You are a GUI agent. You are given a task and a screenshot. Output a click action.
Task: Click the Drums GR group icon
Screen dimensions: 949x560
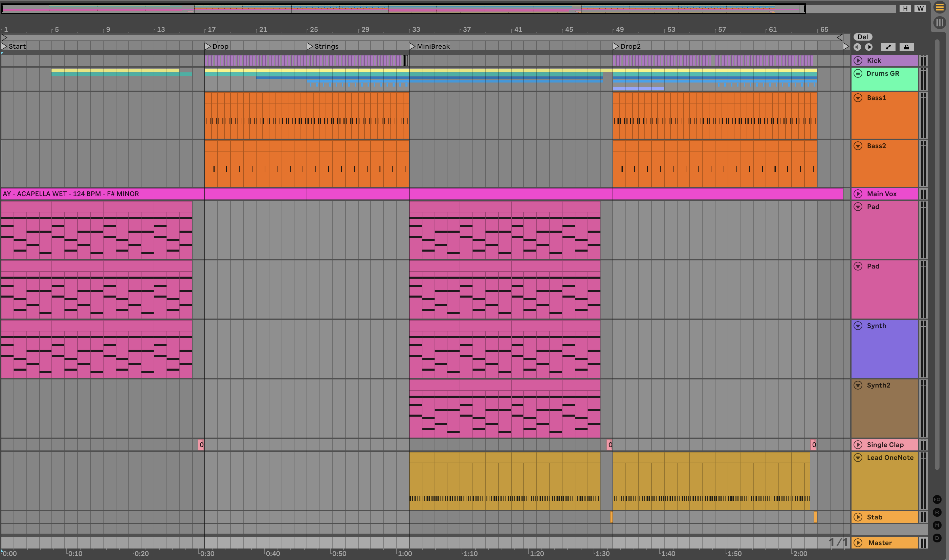coord(858,74)
